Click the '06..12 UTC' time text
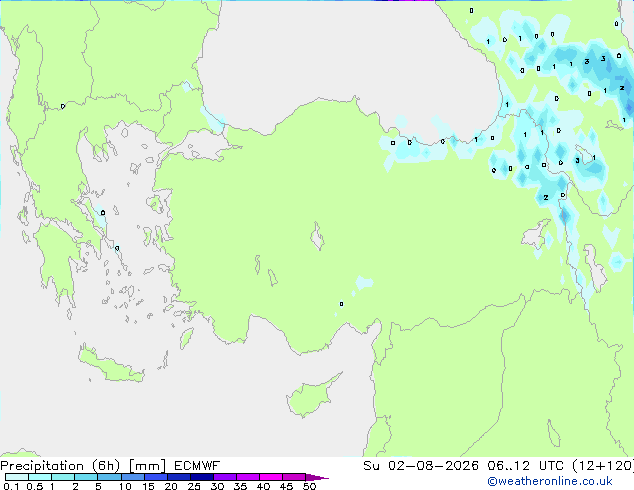The height and width of the screenshot is (490, 634). [x=525, y=466]
